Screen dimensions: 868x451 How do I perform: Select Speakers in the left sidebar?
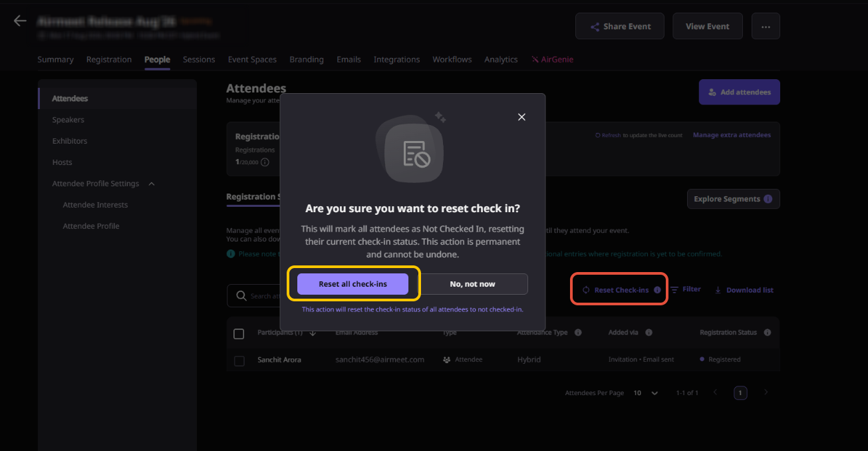click(69, 120)
